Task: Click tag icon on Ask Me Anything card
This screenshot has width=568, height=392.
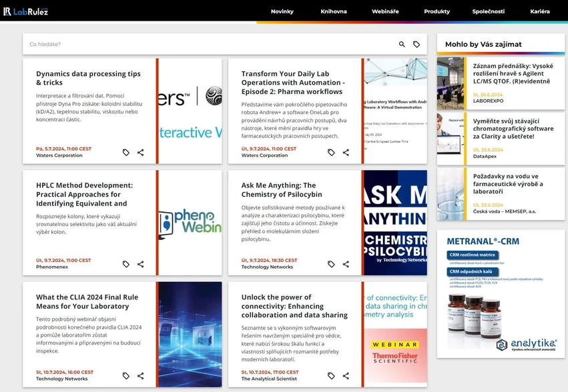Action: point(331,264)
